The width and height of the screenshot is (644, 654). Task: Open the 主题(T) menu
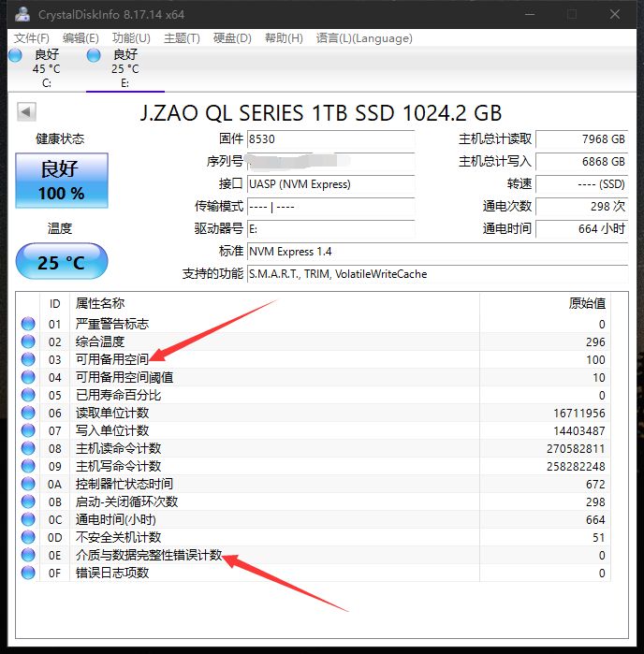pos(182,38)
